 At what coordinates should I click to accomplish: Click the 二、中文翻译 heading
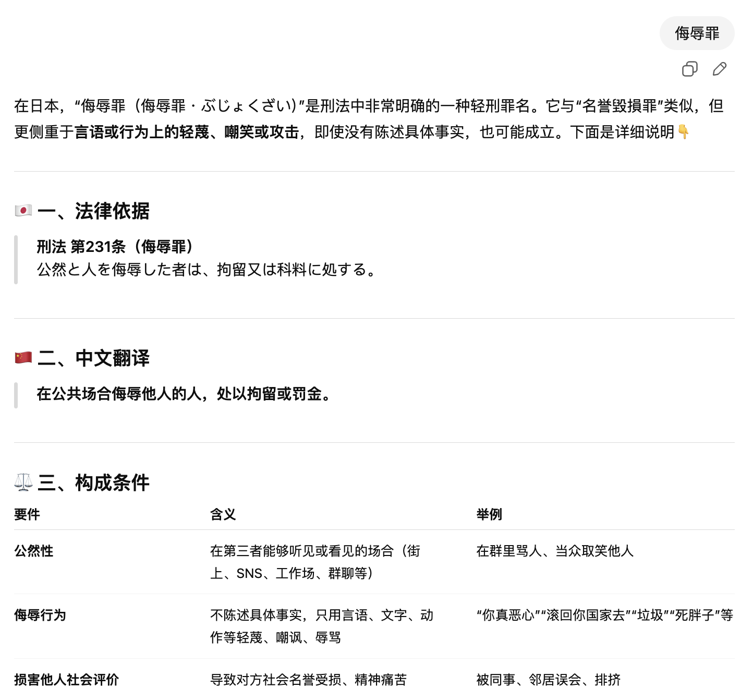[x=94, y=358]
